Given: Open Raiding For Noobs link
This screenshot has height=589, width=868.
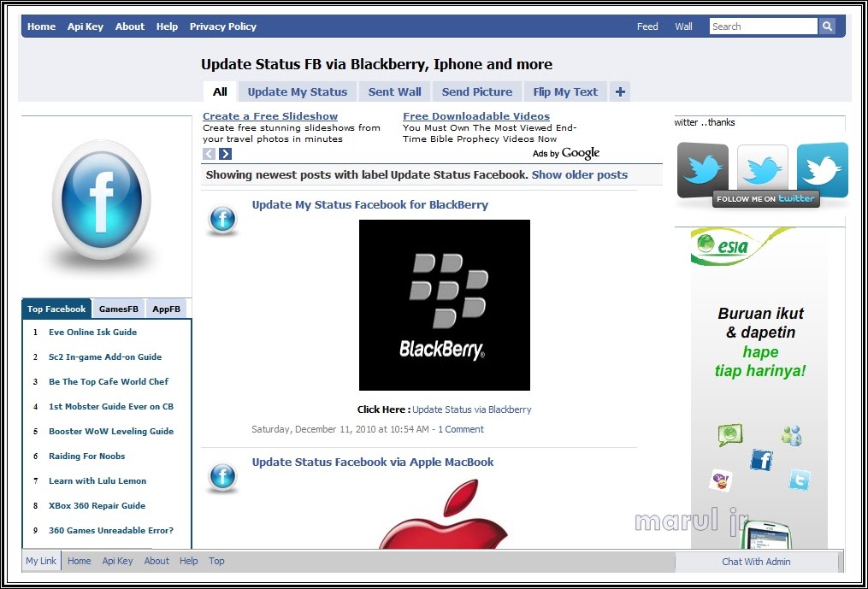Looking at the screenshot, I should (x=87, y=456).
